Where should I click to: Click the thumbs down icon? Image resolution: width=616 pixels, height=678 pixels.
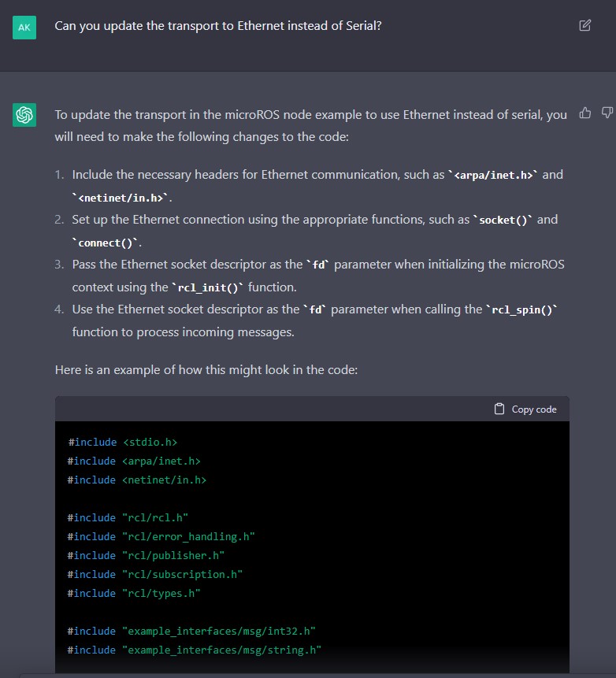(x=607, y=113)
